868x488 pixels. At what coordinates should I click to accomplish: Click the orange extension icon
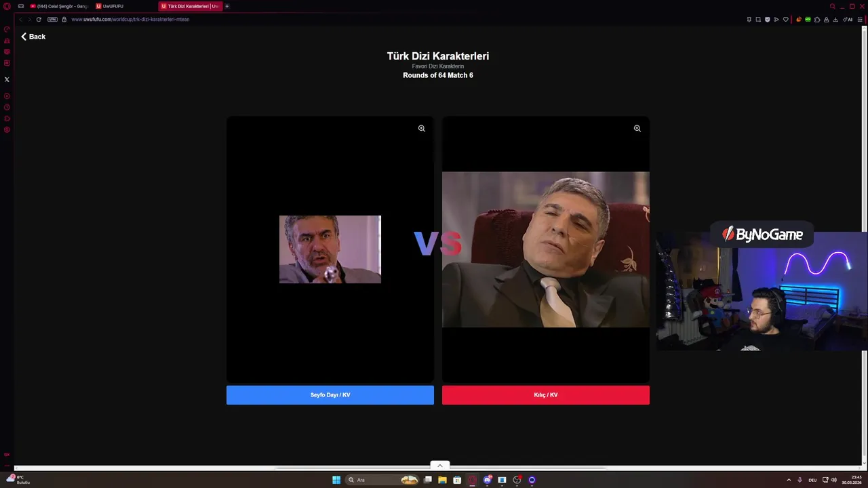point(799,20)
